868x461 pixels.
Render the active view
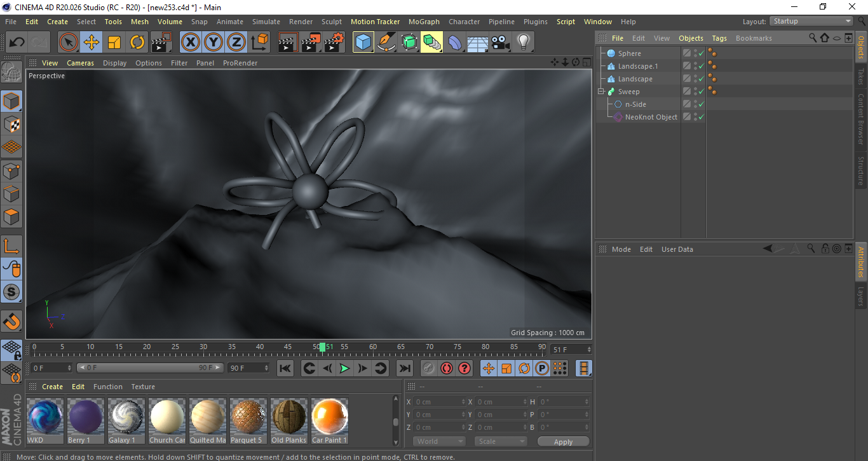(x=288, y=43)
